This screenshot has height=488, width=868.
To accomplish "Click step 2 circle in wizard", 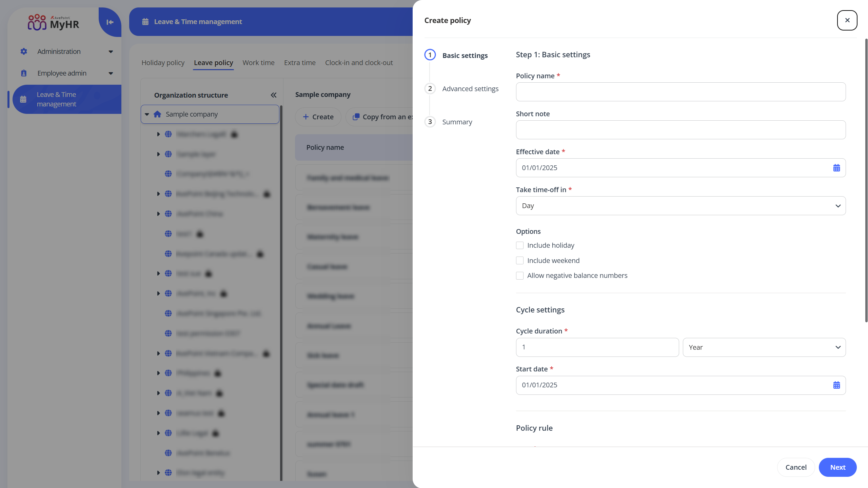I will coord(430,88).
